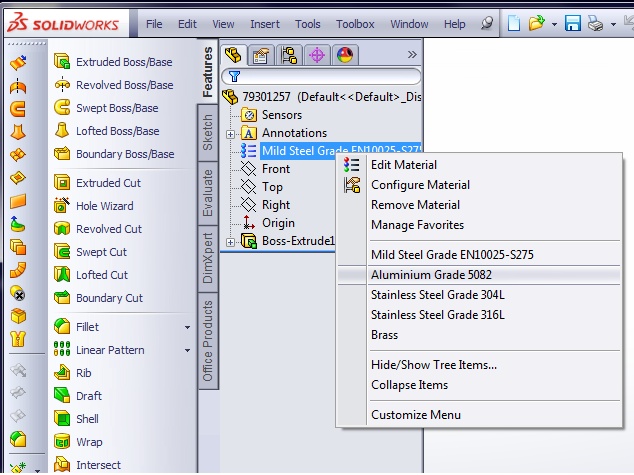This screenshot has height=475, width=634.
Task: Open the Window menu
Action: pyautogui.click(x=409, y=24)
